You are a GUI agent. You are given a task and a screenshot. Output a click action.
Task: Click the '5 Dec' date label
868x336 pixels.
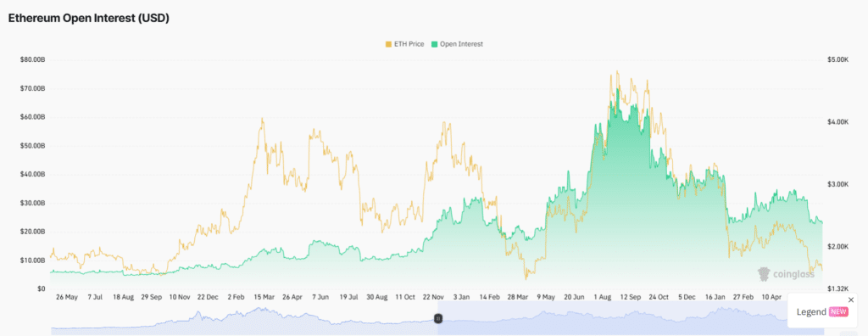687,297
